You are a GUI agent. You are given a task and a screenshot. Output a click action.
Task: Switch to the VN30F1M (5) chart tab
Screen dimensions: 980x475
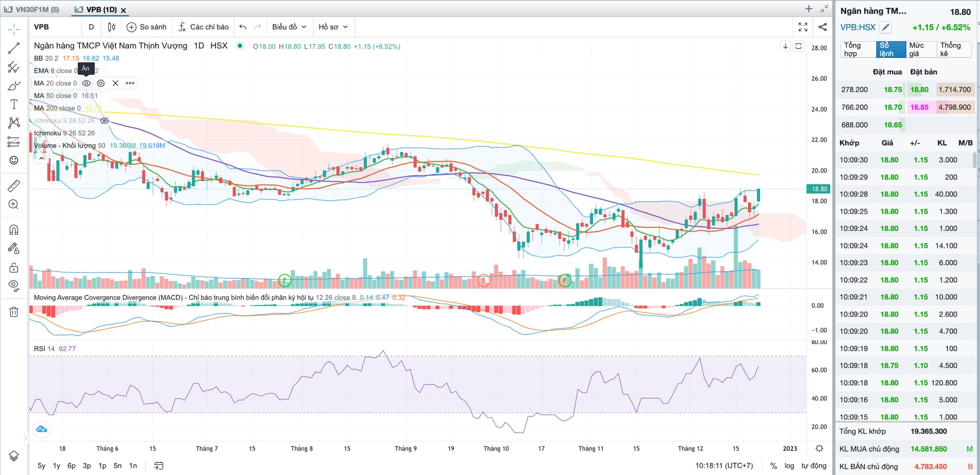32,9
